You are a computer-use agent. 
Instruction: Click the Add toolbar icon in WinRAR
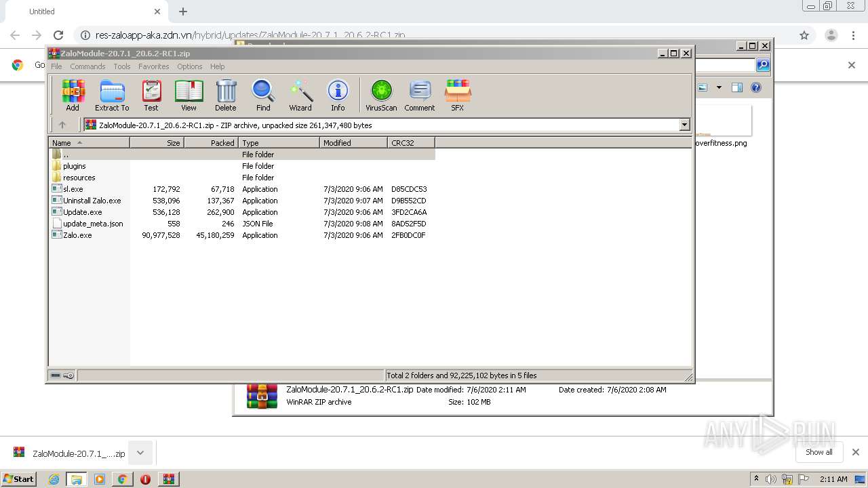point(73,95)
